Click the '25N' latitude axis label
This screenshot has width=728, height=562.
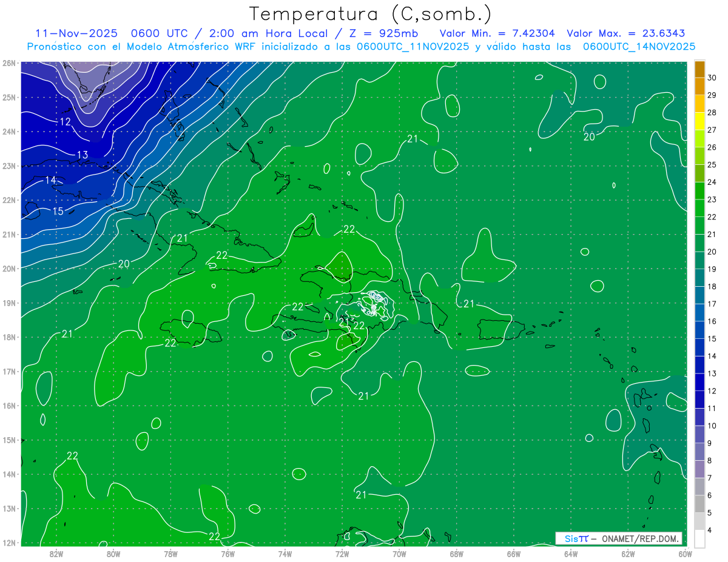[x=8, y=97]
